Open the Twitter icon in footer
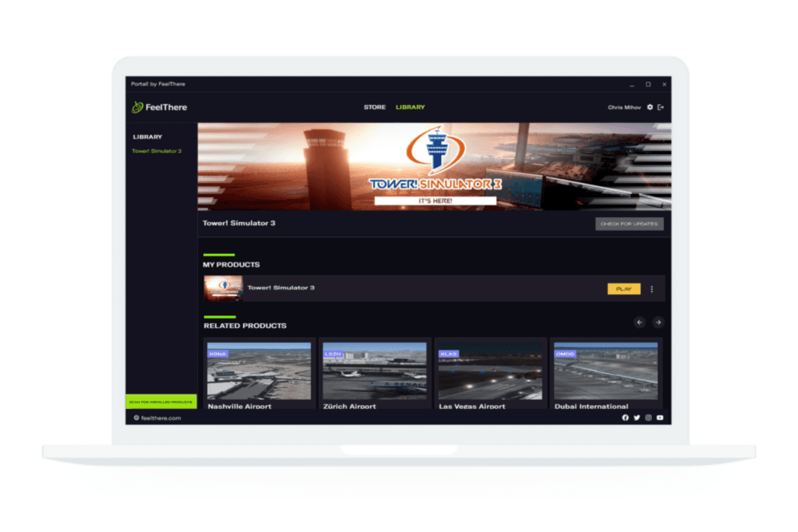Image resolution: width=798 pixels, height=532 pixels. coord(637,417)
